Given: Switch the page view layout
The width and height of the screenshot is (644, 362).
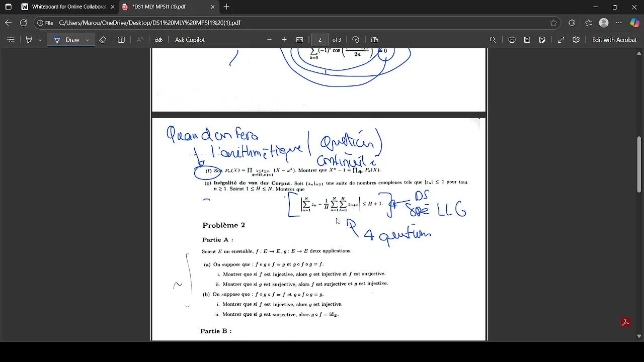Looking at the screenshot, I should click(375, 40).
